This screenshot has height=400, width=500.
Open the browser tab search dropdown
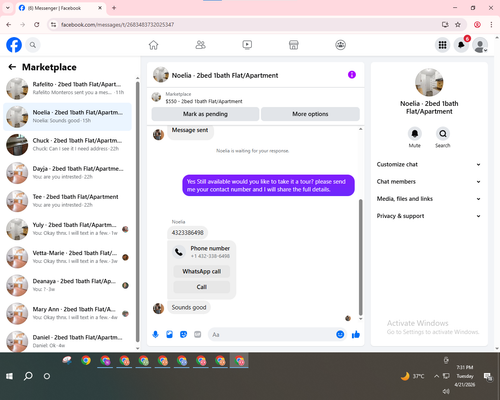click(x=8, y=8)
